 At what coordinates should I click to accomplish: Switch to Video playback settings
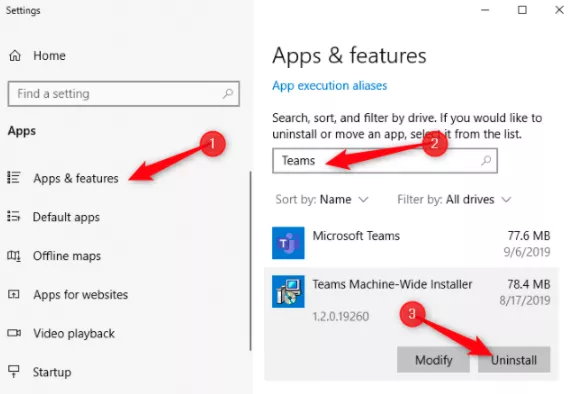pos(74,333)
